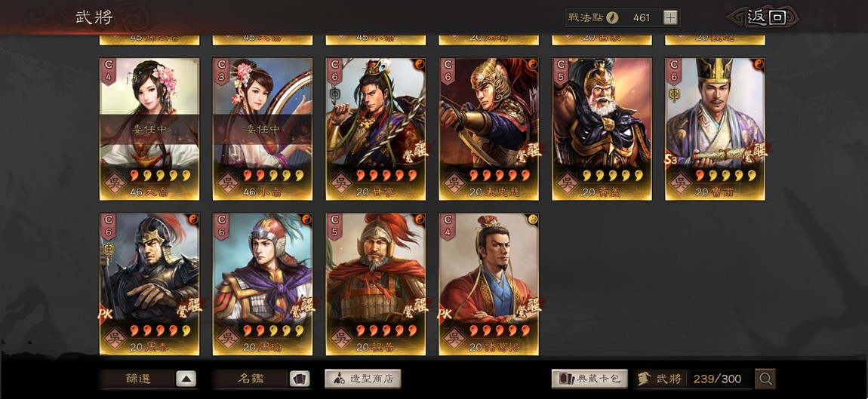Click the helmet icon beside 武將 239/300
The height and width of the screenshot is (399, 868).
tap(643, 379)
